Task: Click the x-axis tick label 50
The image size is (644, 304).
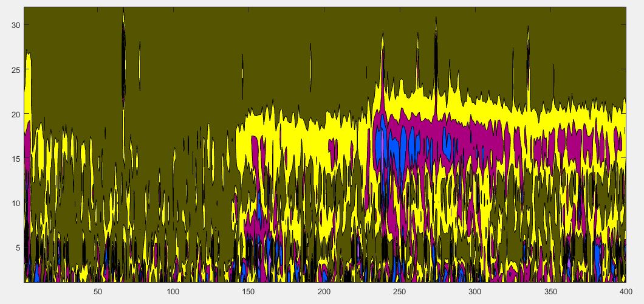Action: 98,291
